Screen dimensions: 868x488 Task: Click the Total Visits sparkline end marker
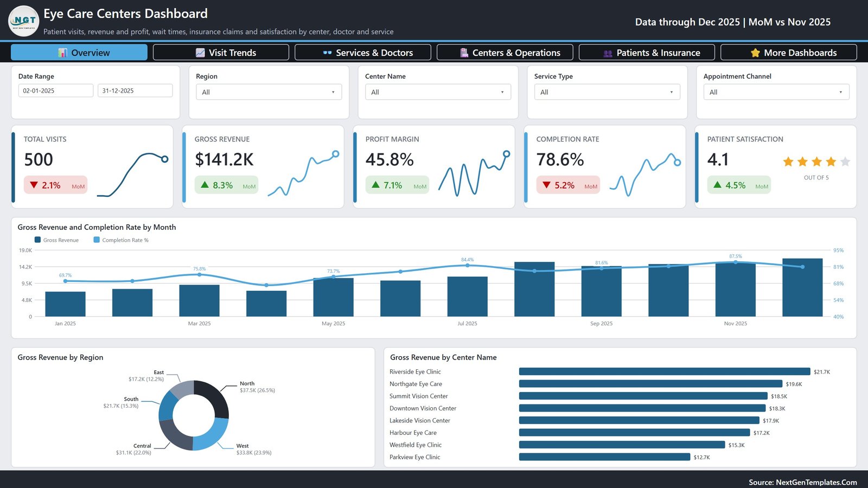click(x=165, y=159)
